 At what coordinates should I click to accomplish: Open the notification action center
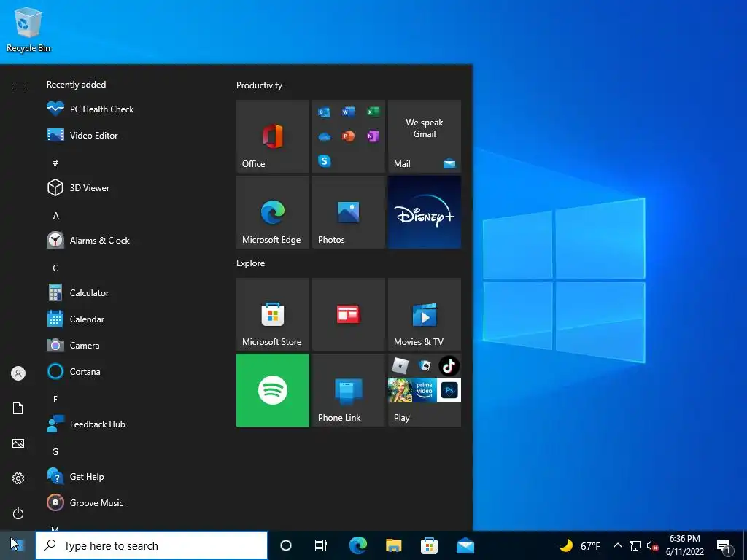(724, 545)
